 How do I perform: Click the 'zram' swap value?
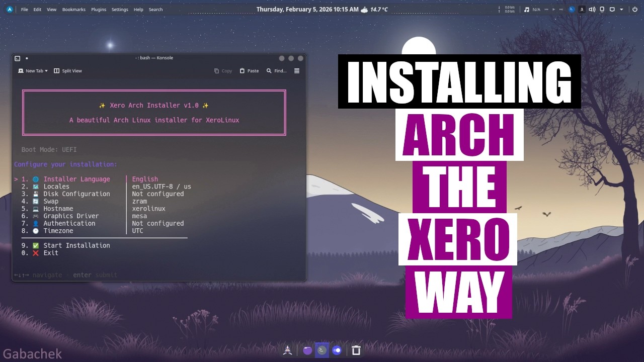coord(139,201)
